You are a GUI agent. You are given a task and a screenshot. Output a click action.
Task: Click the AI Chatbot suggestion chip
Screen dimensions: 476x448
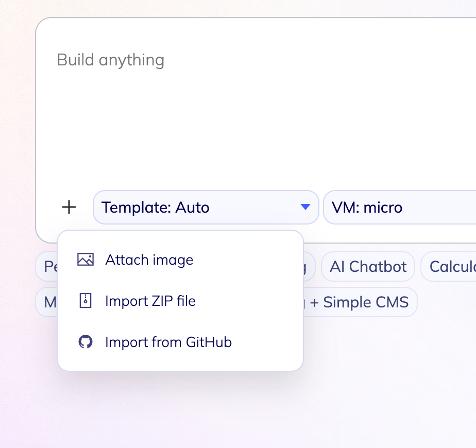click(x=368, y=267)
